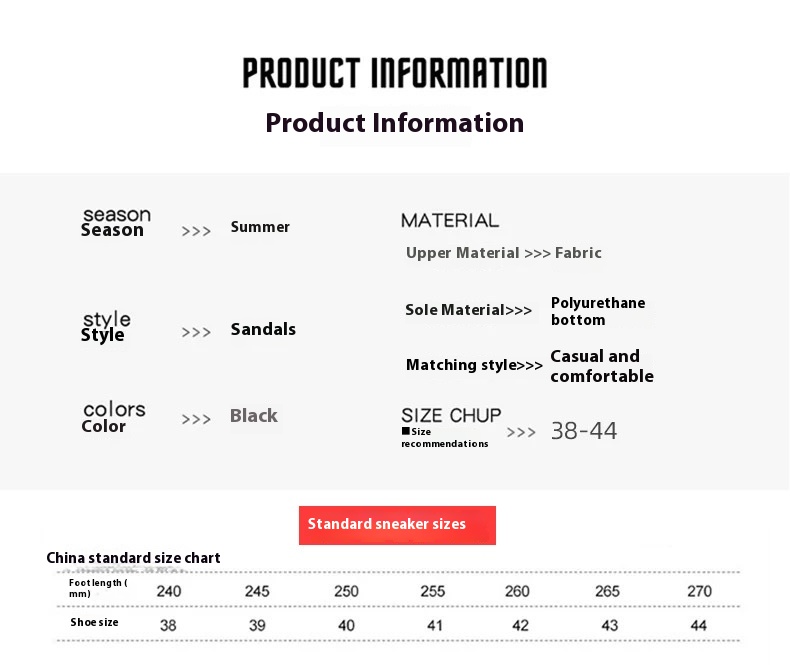790x665 pixels.
Task: Select shoe size 41 in the chart
Action: tap(433, 625)
